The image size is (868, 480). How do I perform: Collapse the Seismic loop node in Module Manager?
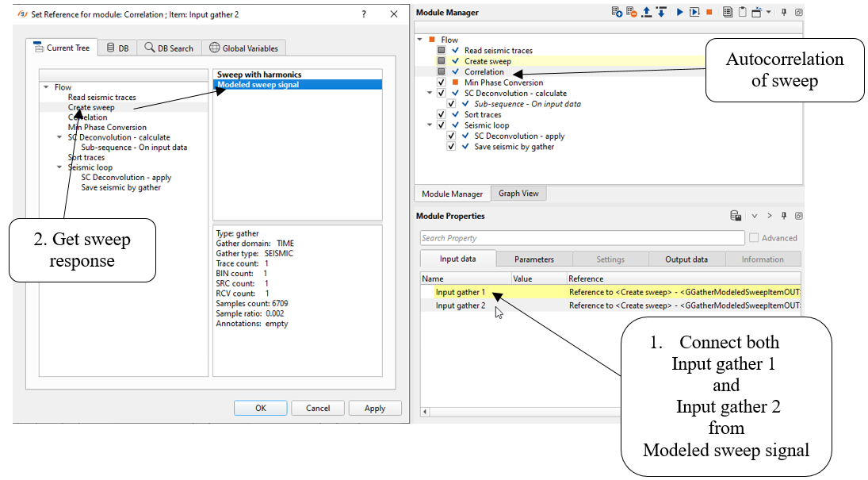430,125
